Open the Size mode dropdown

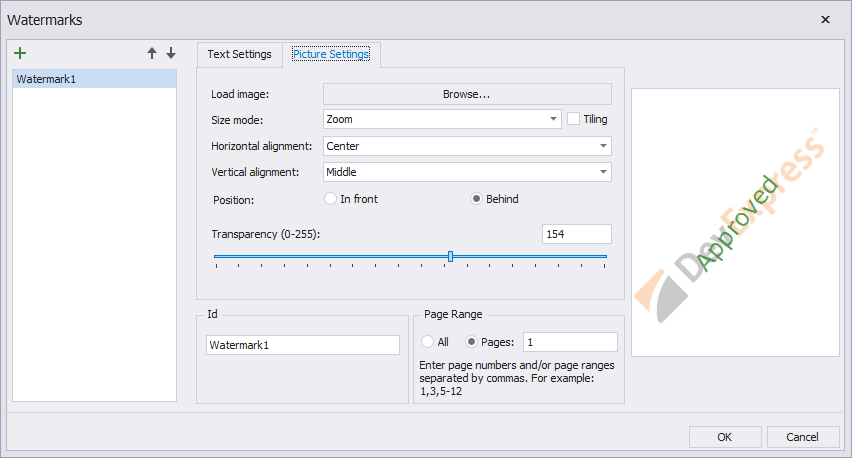point(554,119)
